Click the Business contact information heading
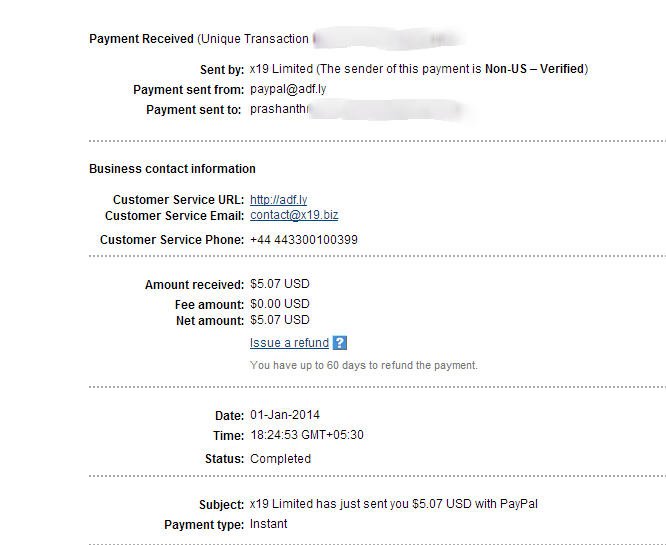Screen dimensions: 666x545 click(x=172, y=169)
